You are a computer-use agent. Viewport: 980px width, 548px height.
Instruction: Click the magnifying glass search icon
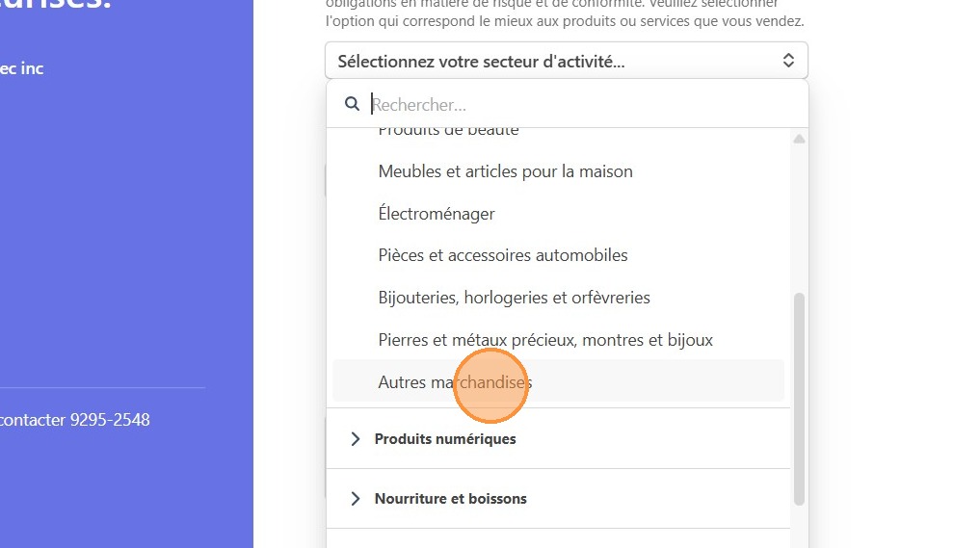point(353,104)
